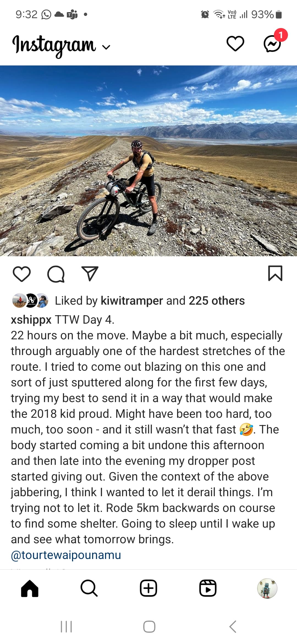Open the Search tab
This screenshot has height=644, width=297.
[89, 588]
